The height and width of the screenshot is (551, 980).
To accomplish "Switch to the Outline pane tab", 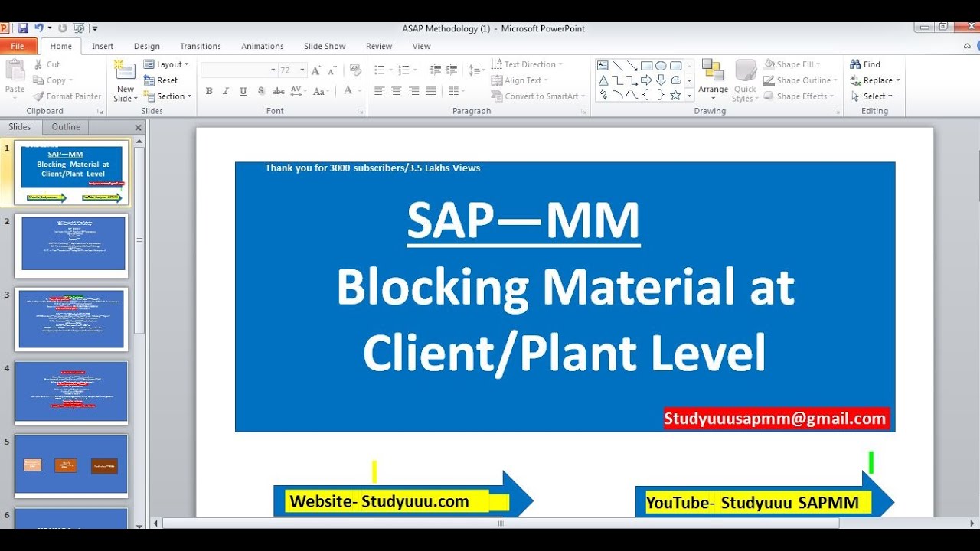I will click(x=66, y=127).
